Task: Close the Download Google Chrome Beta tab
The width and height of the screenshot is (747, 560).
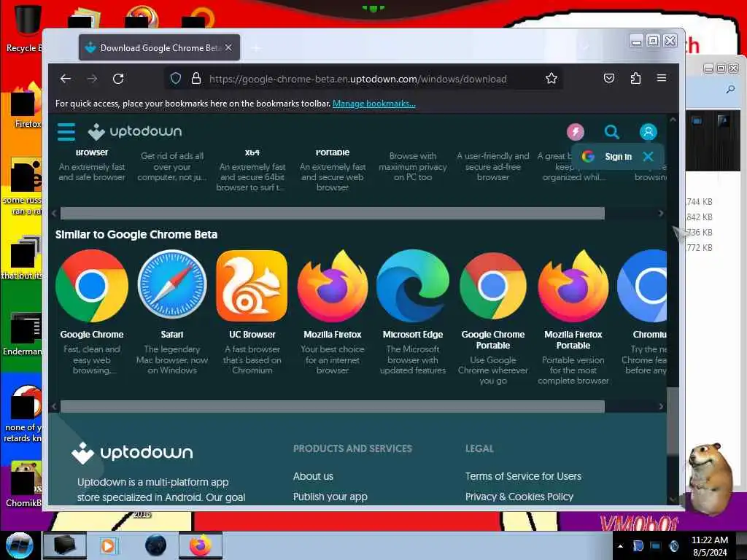Action: click(x=228, y=47)
